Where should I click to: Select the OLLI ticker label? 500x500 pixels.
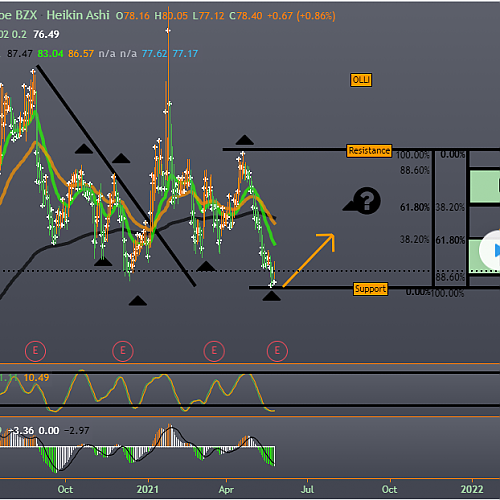tap(361, 80)
